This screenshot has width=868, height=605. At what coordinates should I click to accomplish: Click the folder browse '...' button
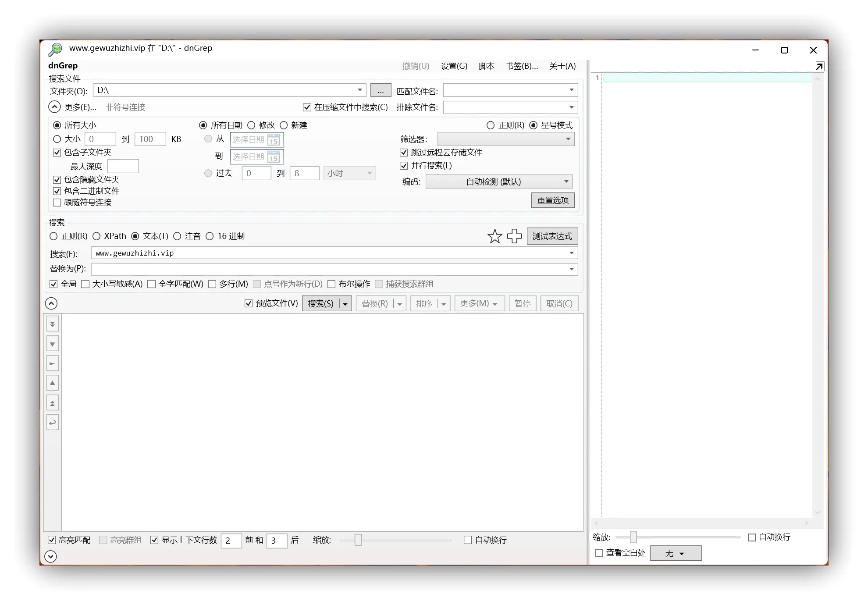pyautogui.click(x=381, y=90)
